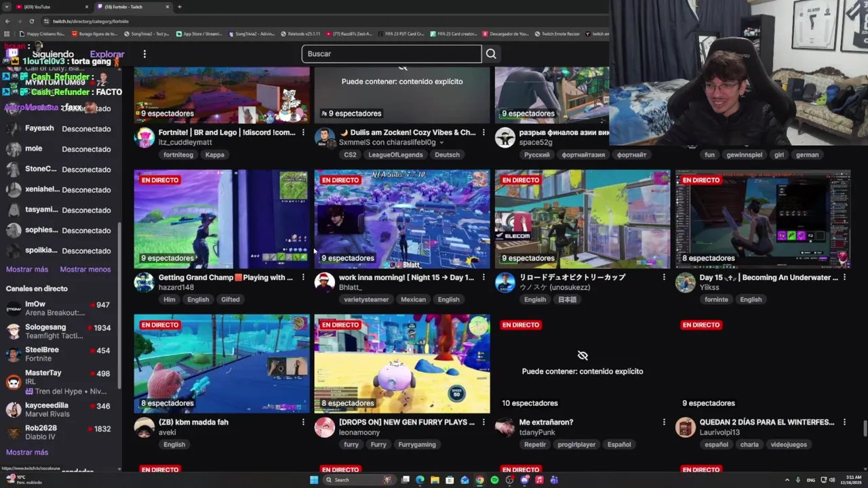The height and width of the screenshot is (488, 868).
Task: Open Google Chrome from the taskbar
Action: pyautogui.click(x=479, y=480)
